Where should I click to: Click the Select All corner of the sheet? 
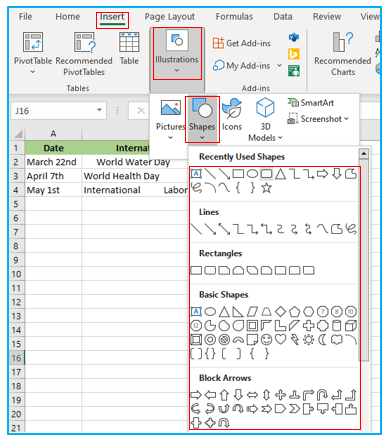[x=17, y=134]
